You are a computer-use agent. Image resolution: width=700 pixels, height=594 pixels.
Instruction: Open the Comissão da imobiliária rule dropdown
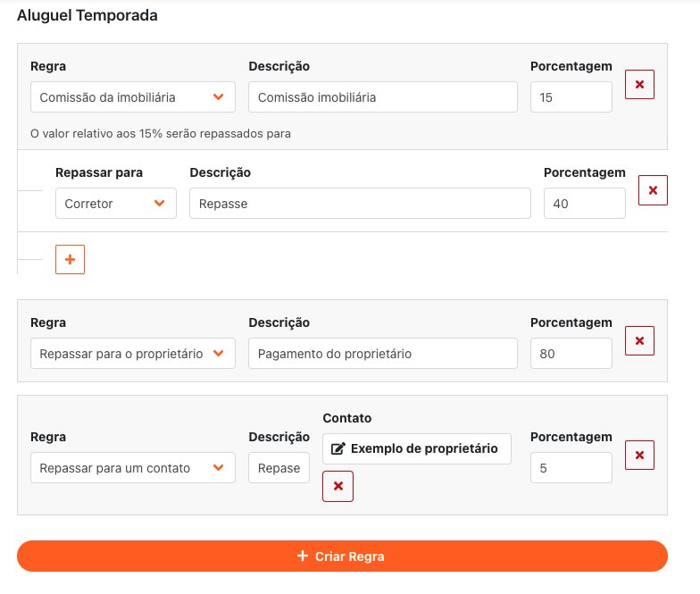click(132, 97)
